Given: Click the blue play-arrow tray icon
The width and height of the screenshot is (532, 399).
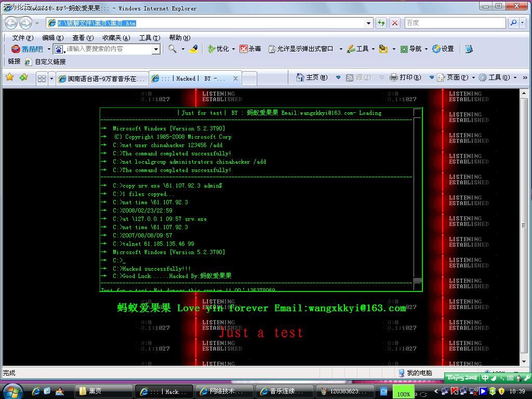Looking at the screenshot, I should (483, 391).
